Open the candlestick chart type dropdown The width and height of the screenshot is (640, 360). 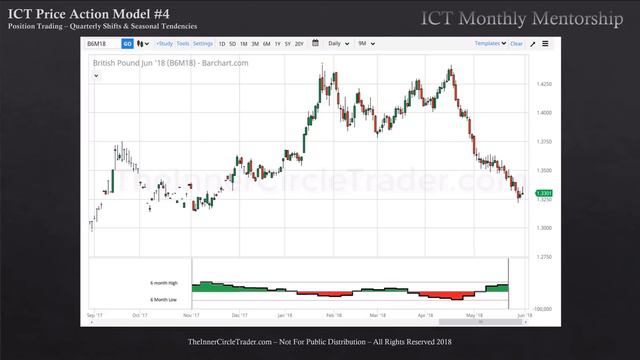click(143, 44)
